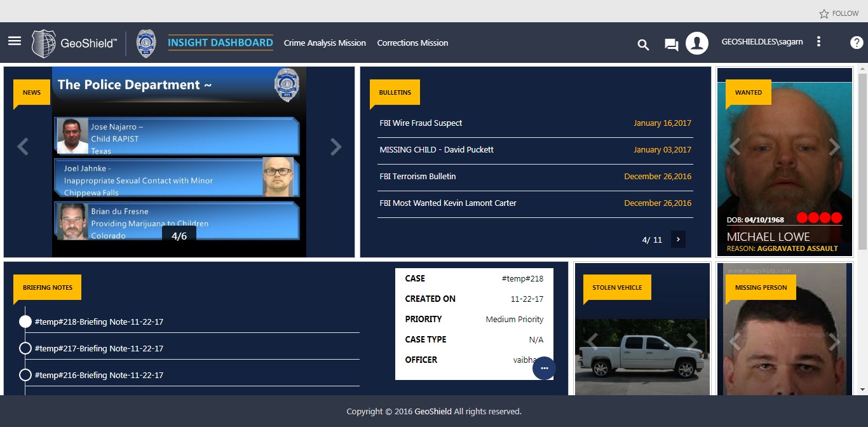Click the Follow star icon
The image size is (868, 427).
[x=824, y=13]
